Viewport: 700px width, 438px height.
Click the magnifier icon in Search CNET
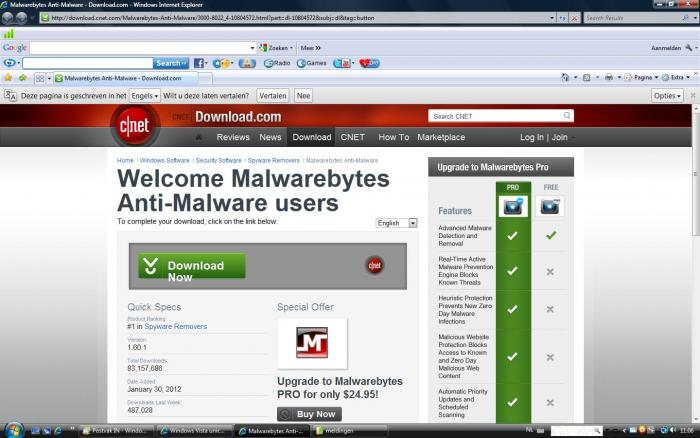(567, 116)
